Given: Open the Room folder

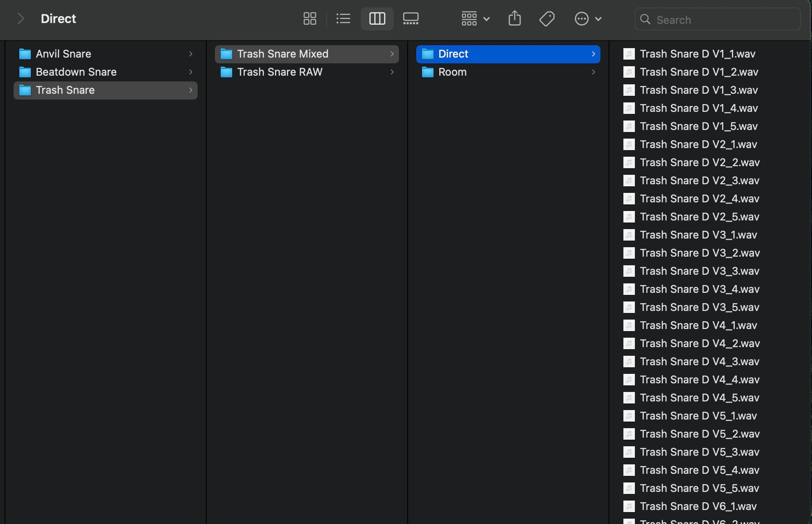Looking at the screenshot, I should (452, 72).
